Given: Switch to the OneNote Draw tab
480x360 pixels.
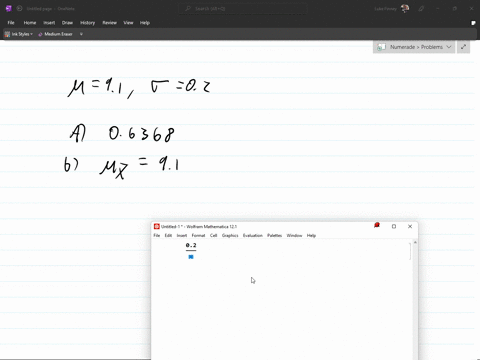Looking at the screenshot, I should [x=67, y=23].
